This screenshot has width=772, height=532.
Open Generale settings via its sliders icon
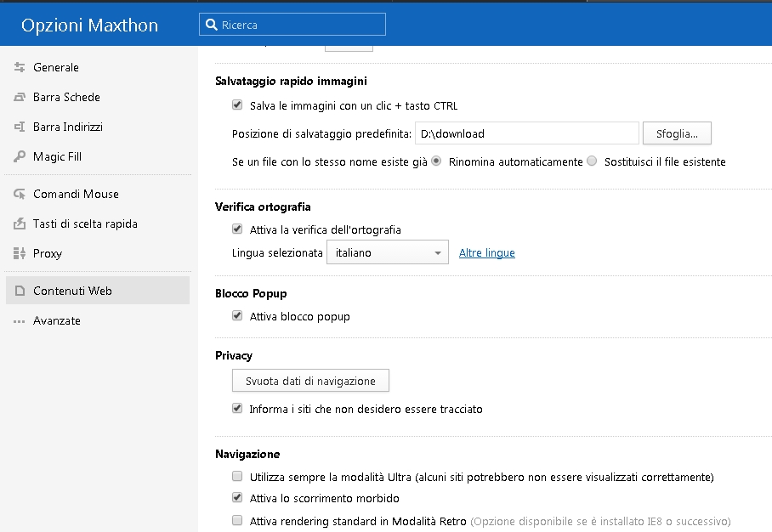coord(20,67)
